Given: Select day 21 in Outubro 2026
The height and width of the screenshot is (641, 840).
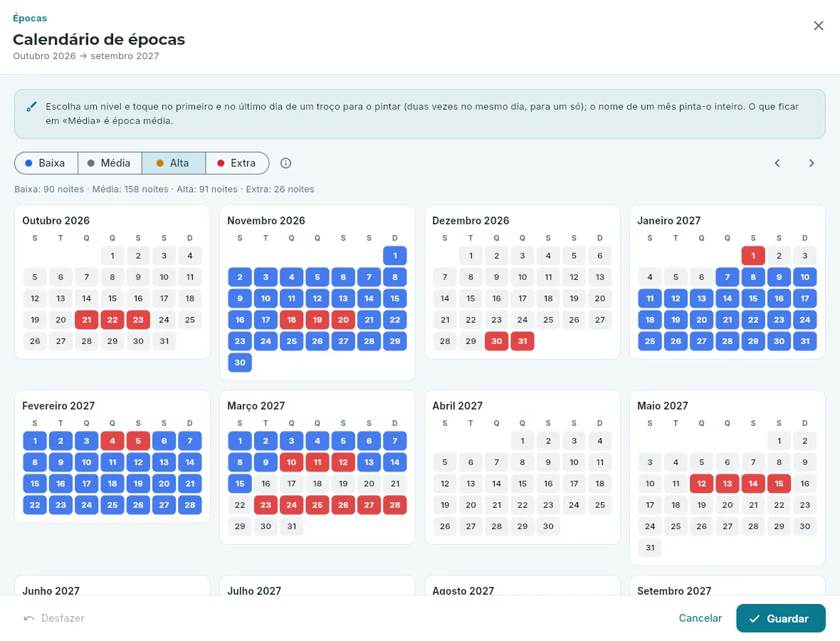Looking at the screenshot, I should click(87, 320).
